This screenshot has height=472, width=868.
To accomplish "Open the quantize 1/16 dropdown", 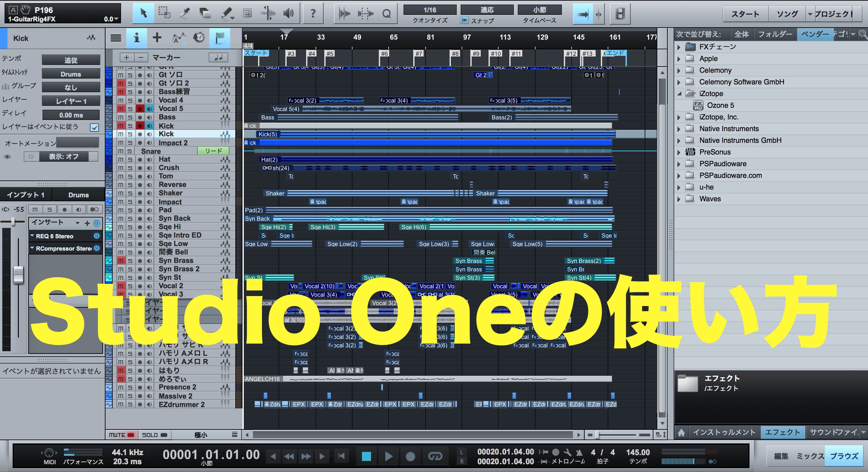I will [x=430, y=10].
